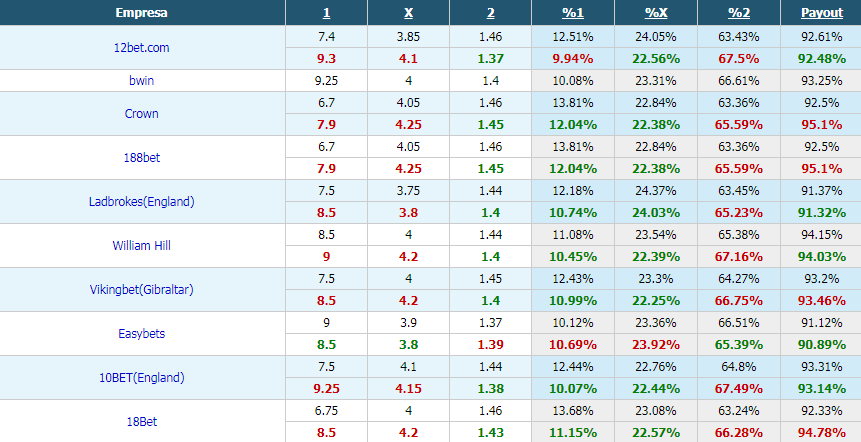The height and width of the screenshot is (442, 861).
Task: Open the Easybets bookmaker link
Action: pos(142,333)
